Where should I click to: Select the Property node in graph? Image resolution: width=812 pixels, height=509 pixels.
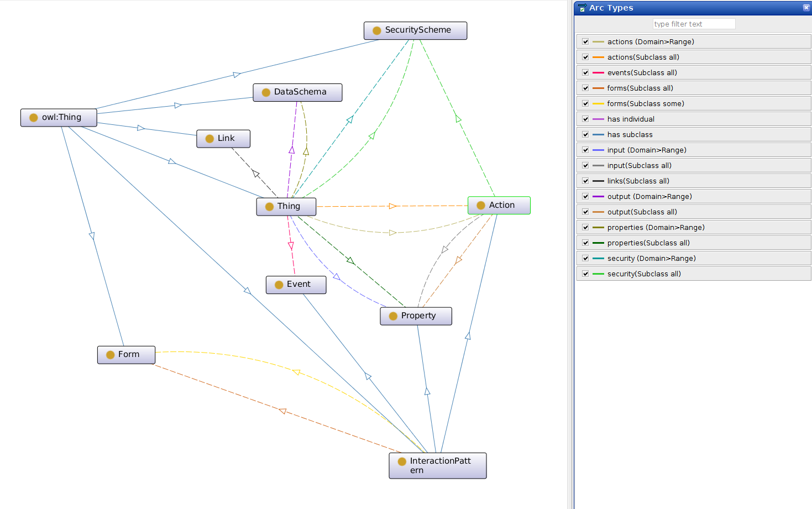pos(416,316)
